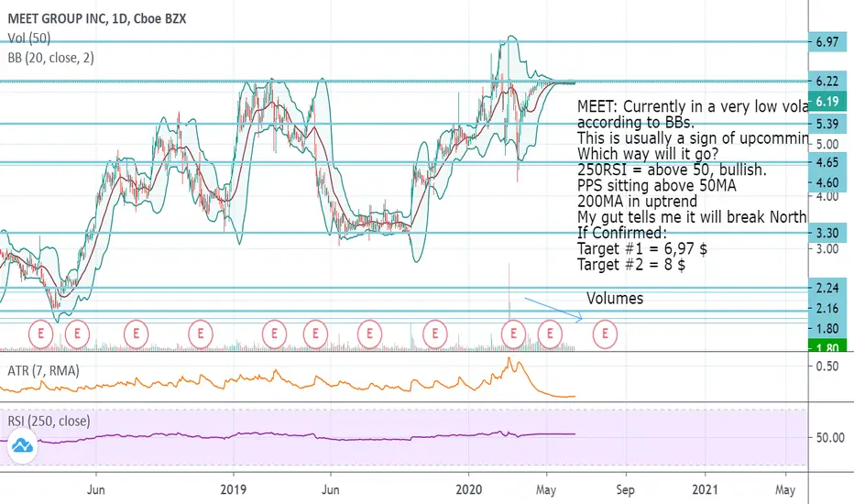Select the Volumes annotation text
The width and height of the screenshot is (854, 504).
point(615,299)
